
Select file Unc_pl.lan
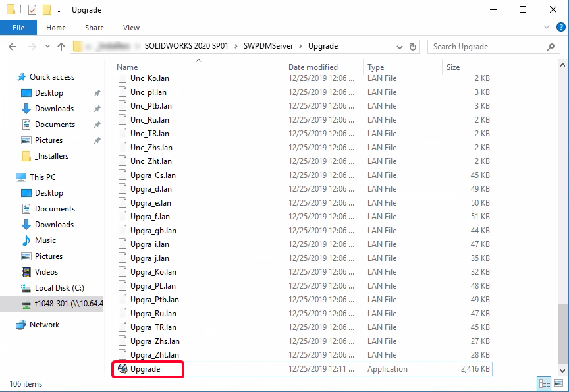[148, 92]
